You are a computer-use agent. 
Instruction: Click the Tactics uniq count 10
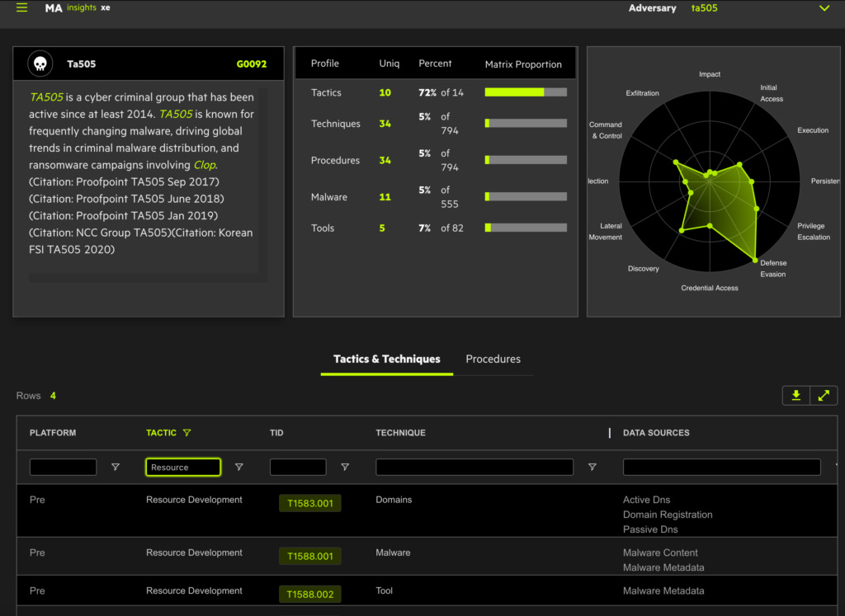[385, 92]
